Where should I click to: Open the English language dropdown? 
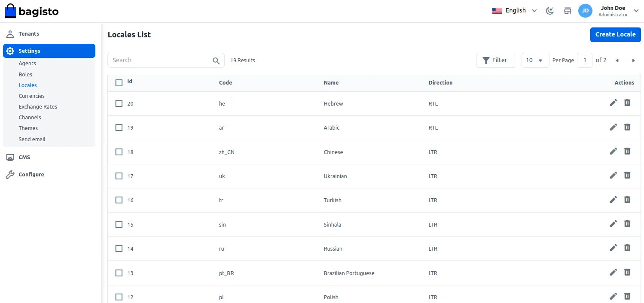coord(514,10)
